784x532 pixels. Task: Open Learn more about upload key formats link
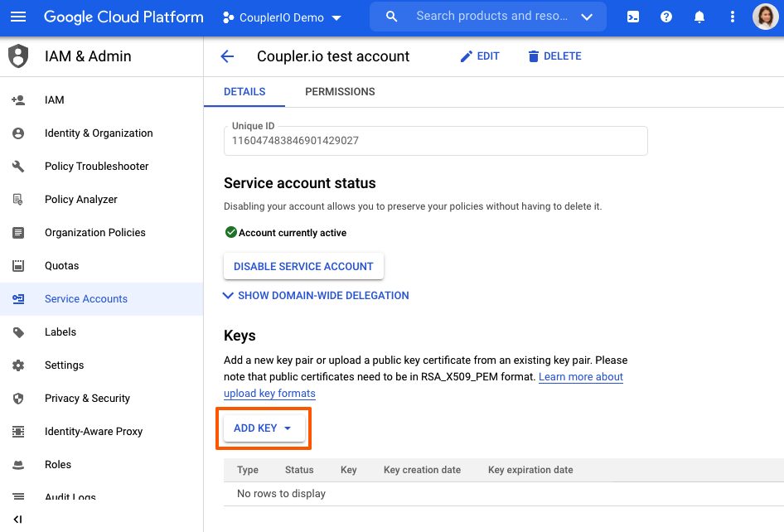click(x=580, y=377)
